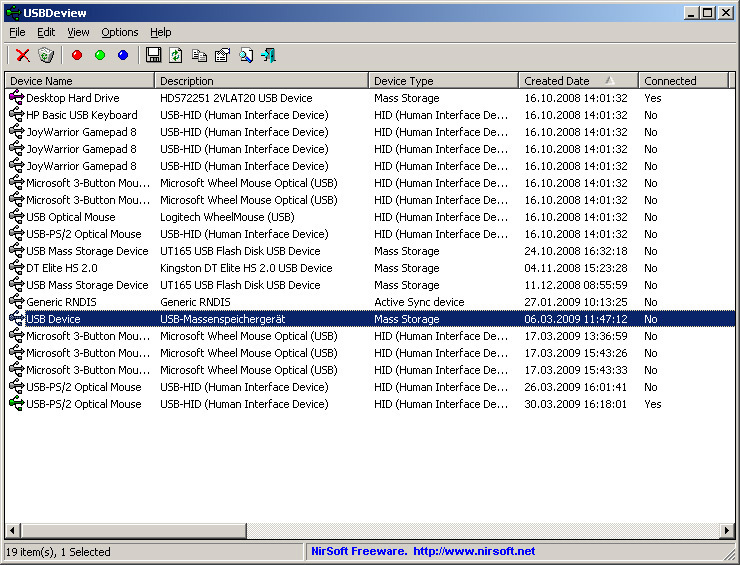The width and height of the screenshot is (740, 565).
Task: Click the USBDeview title bar app icon
Action: tap(13, 13)
